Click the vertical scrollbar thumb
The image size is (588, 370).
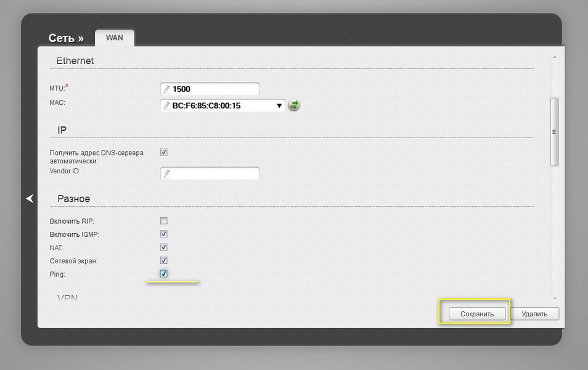pyautogui.click(x=555, y=132)
